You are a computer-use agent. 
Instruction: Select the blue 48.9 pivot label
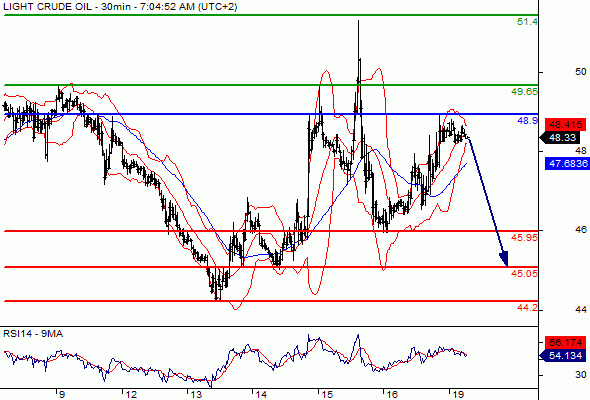[527, 120]
